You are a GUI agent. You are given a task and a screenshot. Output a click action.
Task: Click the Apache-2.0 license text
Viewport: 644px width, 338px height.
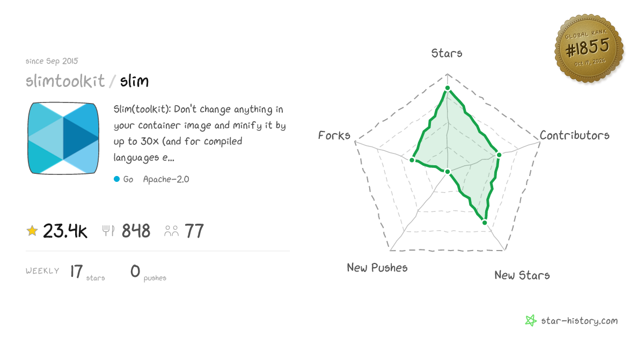coord(166,179)
